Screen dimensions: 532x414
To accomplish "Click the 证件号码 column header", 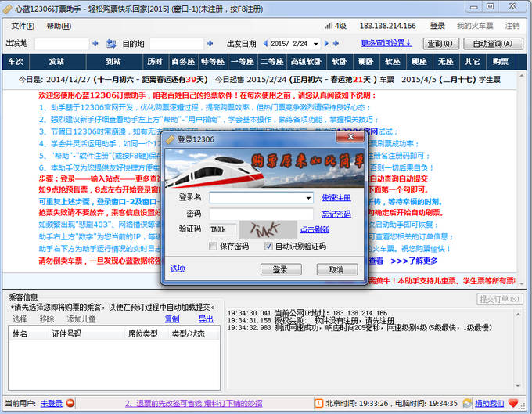I will point(87,334).
